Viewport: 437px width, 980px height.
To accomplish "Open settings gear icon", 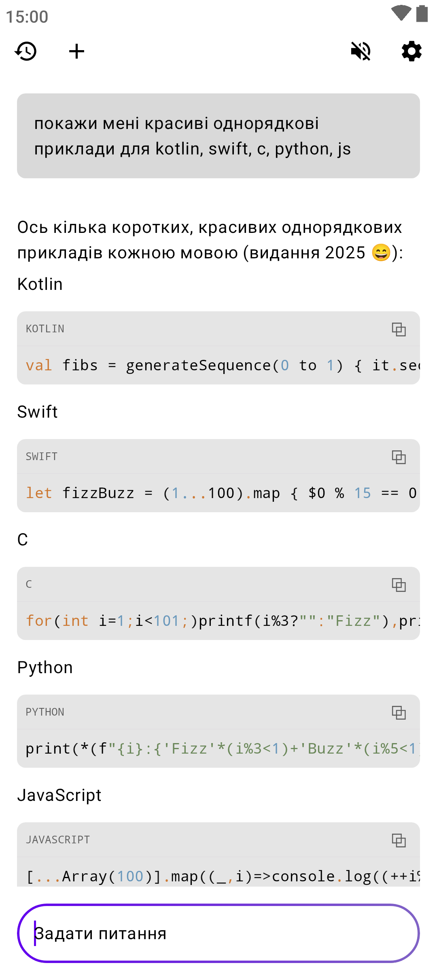I will pyautogui.click(x=412, y=51).
